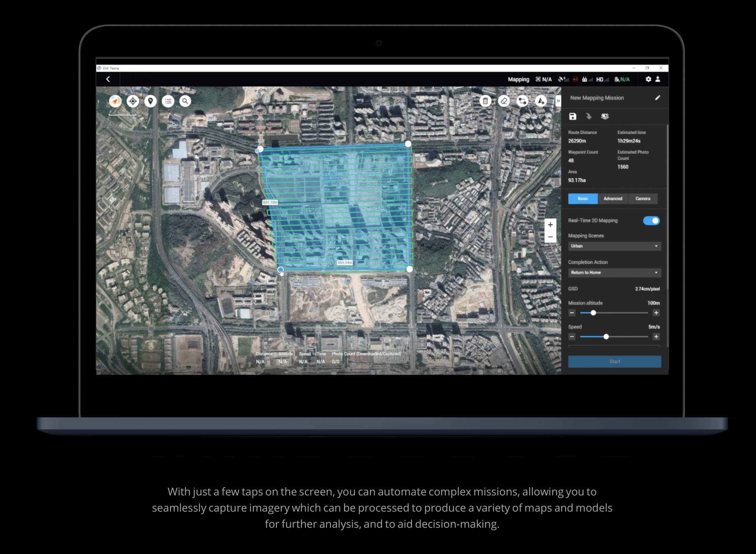Click the compass north-orientation icon
The height and width of the screenshot is (554, 756).
115,101
